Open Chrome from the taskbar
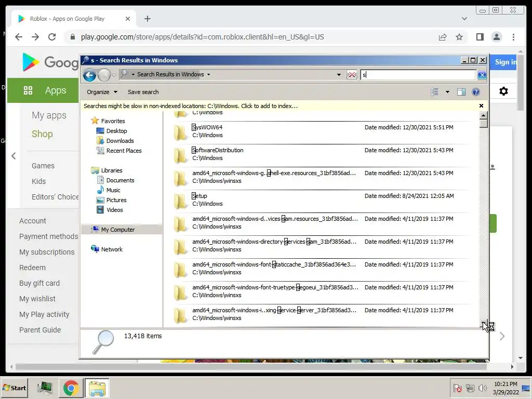Viewport: 532px width, 399px height. 71,388
